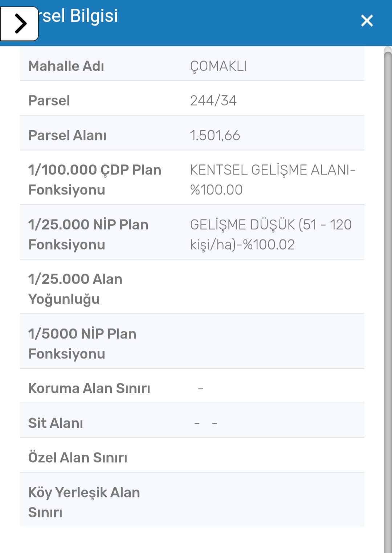
Task: Select the Parsel Alanı label
Action: pyautogui.click(x=68, y=135)
